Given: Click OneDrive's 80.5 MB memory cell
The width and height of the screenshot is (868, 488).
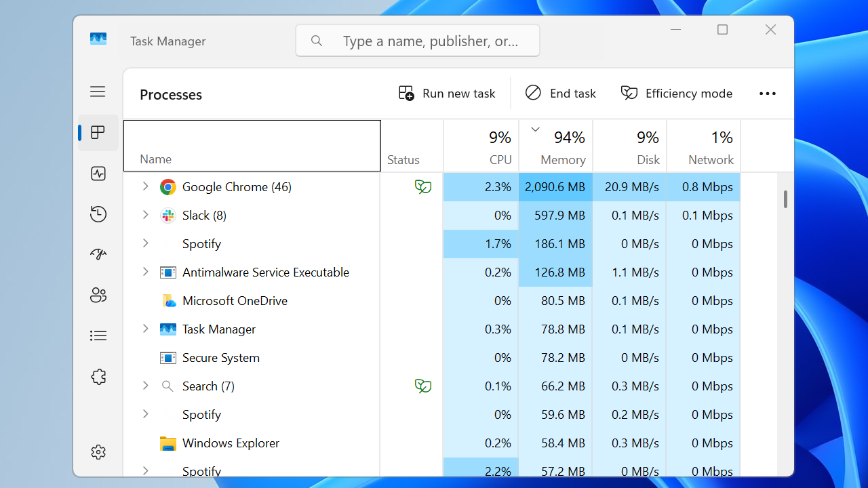Looking at the screenshot, I should pos(556,301).
